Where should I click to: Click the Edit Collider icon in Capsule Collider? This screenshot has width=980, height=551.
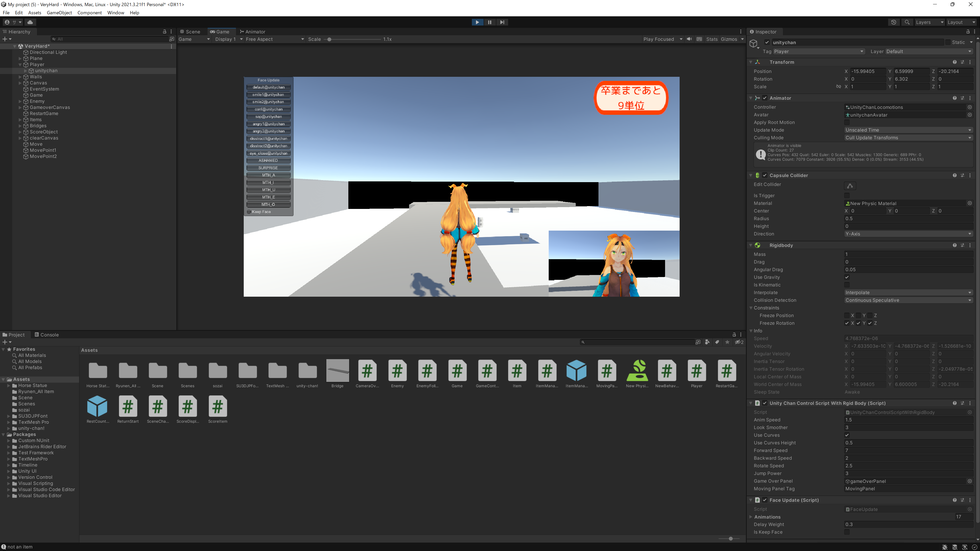pos(850,185)
